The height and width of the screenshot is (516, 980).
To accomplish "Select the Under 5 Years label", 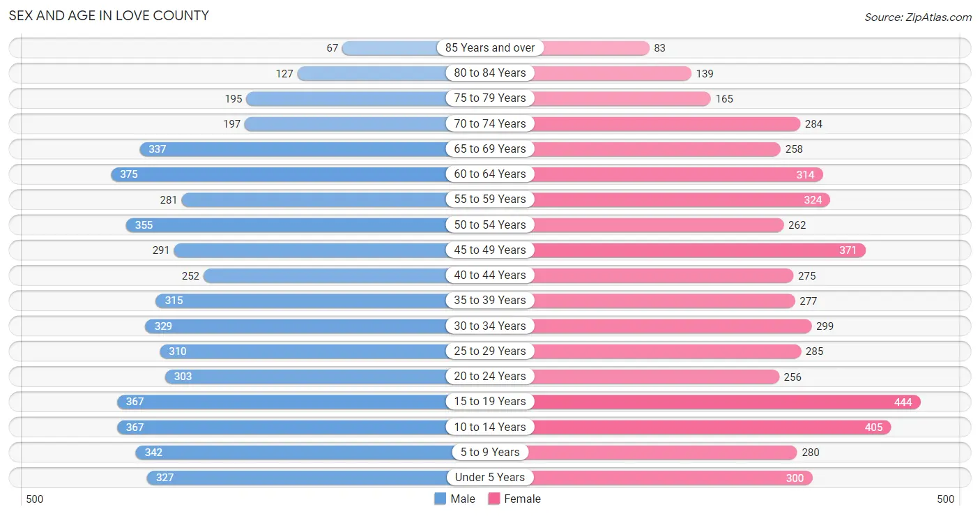I will (490, 478).
